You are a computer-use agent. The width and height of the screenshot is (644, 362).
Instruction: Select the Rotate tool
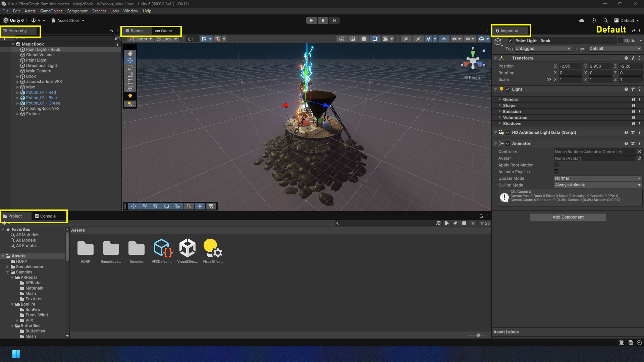[x=130, y=67]
